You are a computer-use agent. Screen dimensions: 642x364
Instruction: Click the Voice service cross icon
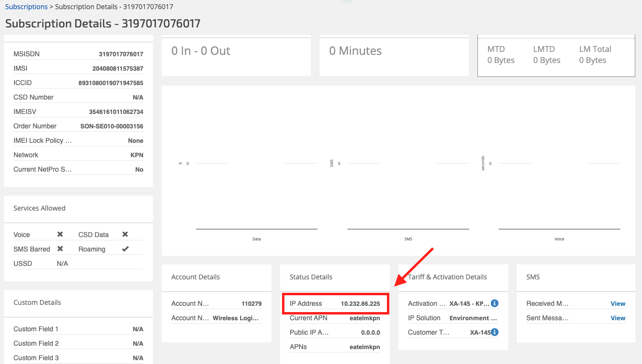(x=60, y=235)
